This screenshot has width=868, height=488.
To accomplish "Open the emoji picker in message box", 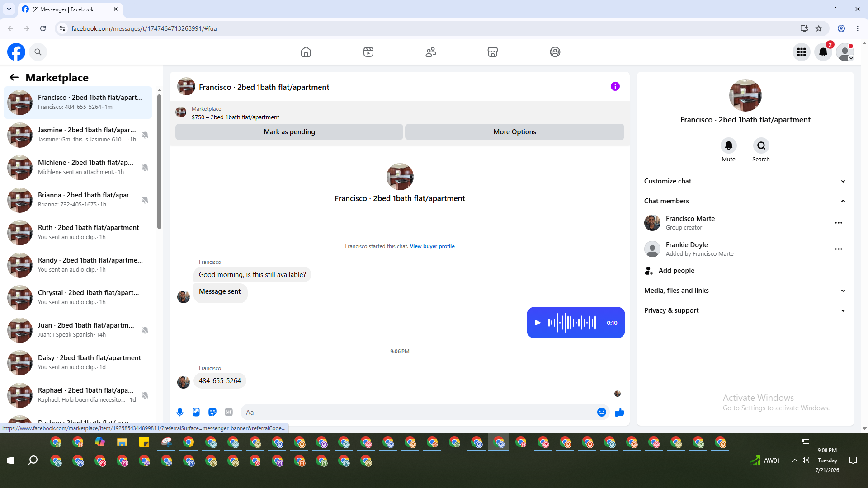I will click(602, 412).
